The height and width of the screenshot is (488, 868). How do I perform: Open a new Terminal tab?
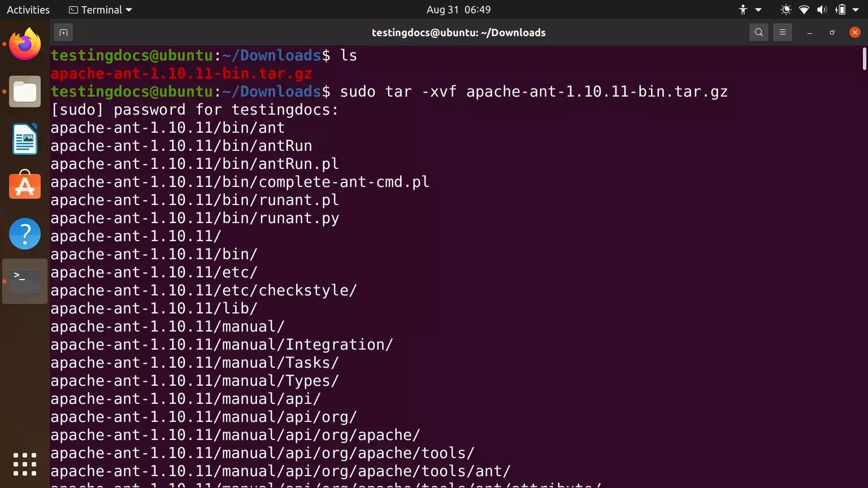click(x=63, y=32)
